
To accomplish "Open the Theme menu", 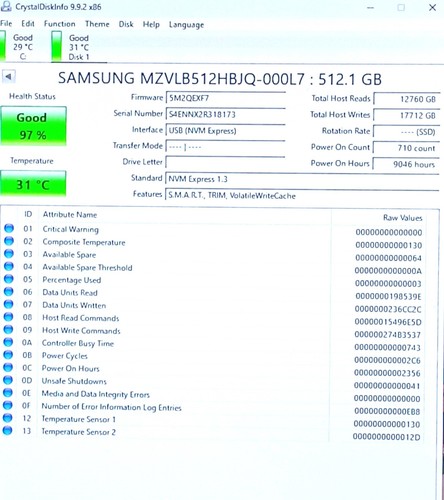I will pyautogui.click(x=97, y=24).
